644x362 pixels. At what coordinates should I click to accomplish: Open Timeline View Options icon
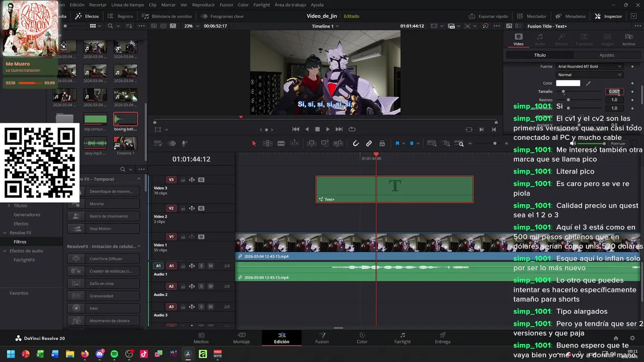(158, 143)
